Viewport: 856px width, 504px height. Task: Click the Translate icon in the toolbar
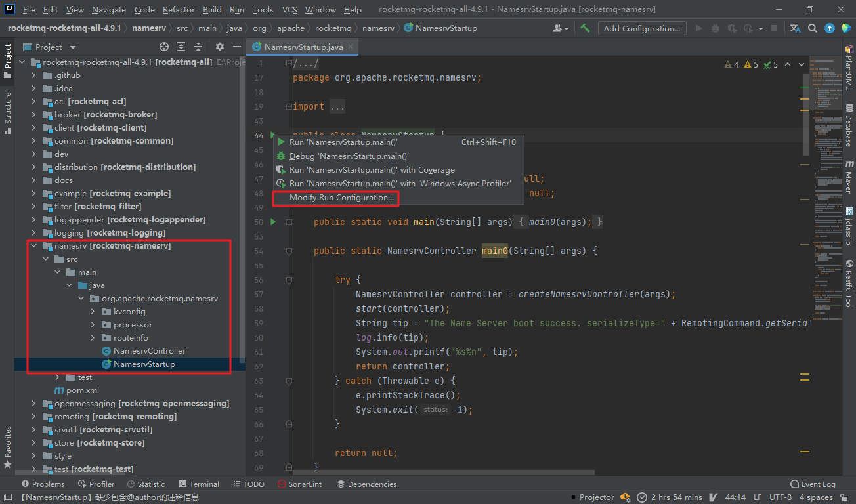tap(796, 28)
